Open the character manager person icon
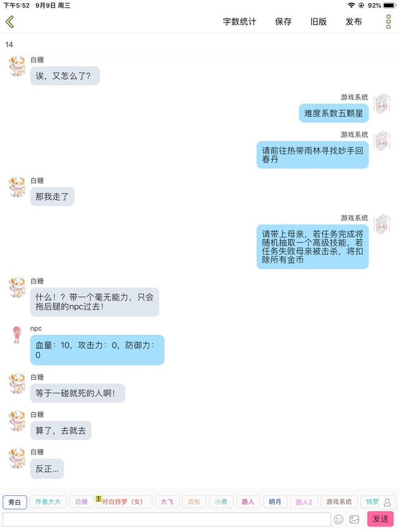The height and width of the screenshot is (532, 399). tap(387, 502)
